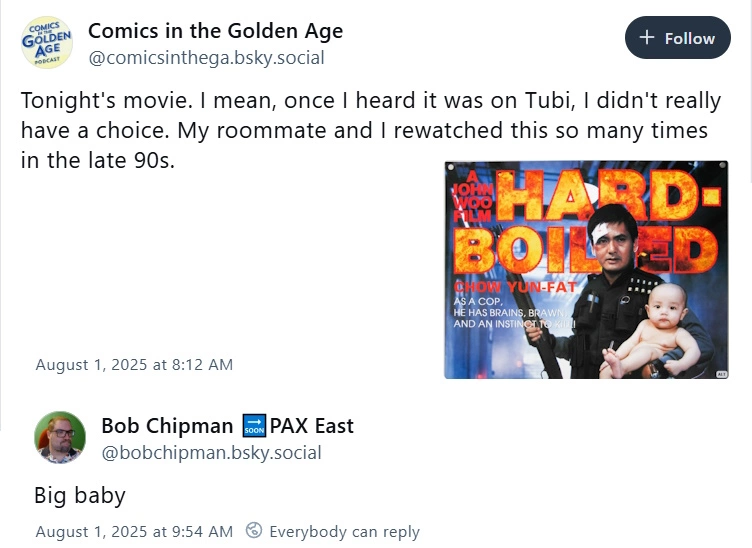Open Comics in the Golden Age avatar
Screen dimensions: 752x548
click(47, 43)
